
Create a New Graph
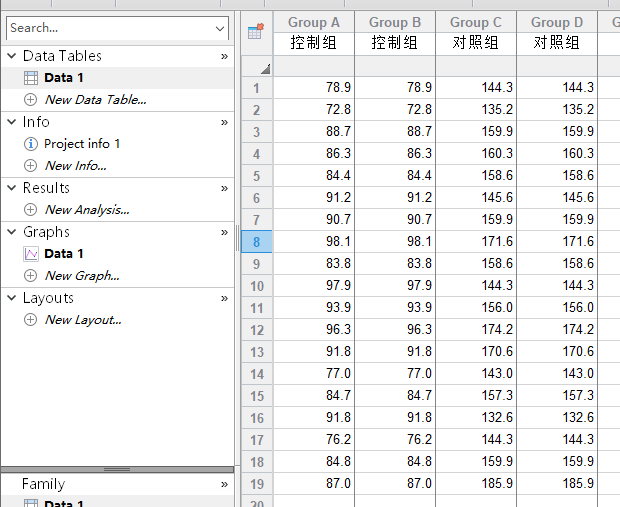coord(82,276)
